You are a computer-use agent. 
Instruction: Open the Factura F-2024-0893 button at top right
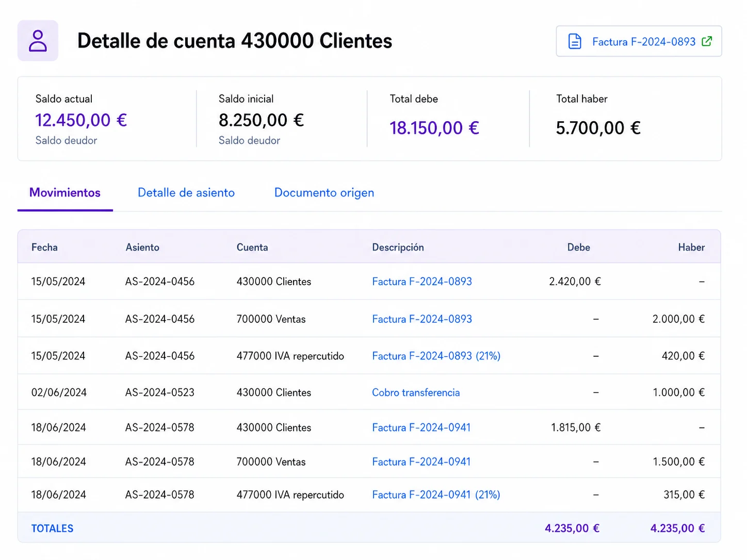tap(639, 41)
